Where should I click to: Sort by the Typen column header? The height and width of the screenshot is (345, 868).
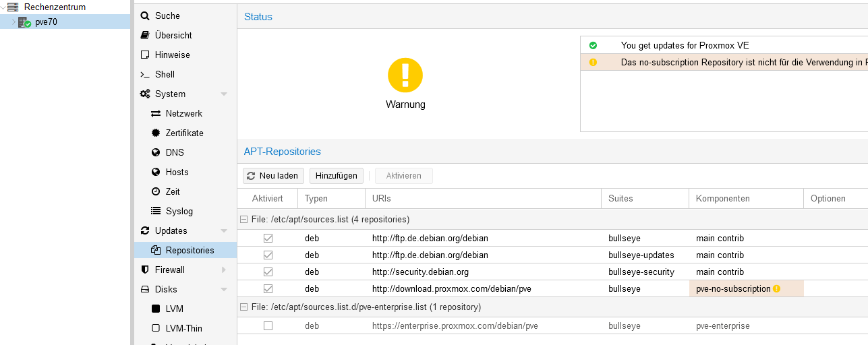point(331,199)
